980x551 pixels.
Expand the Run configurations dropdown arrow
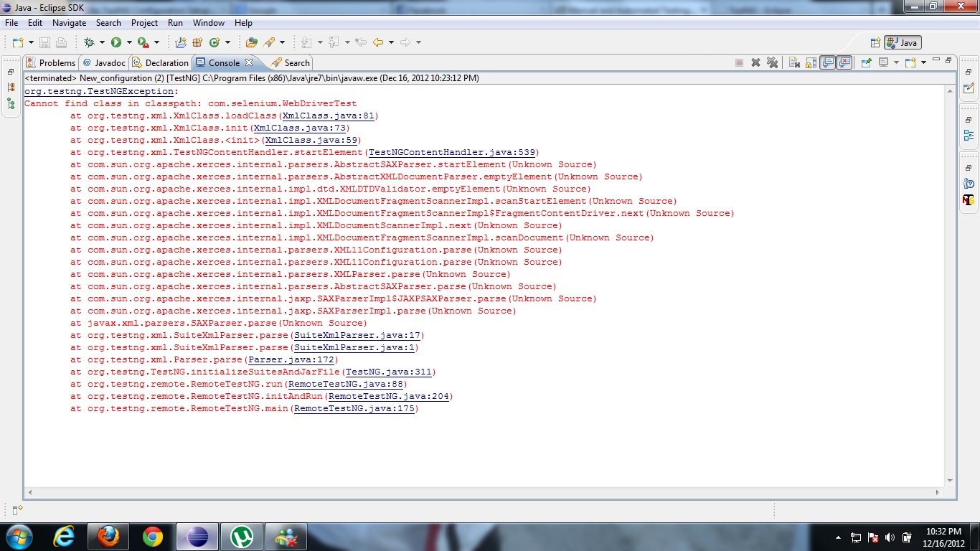[x=128, y=42]
